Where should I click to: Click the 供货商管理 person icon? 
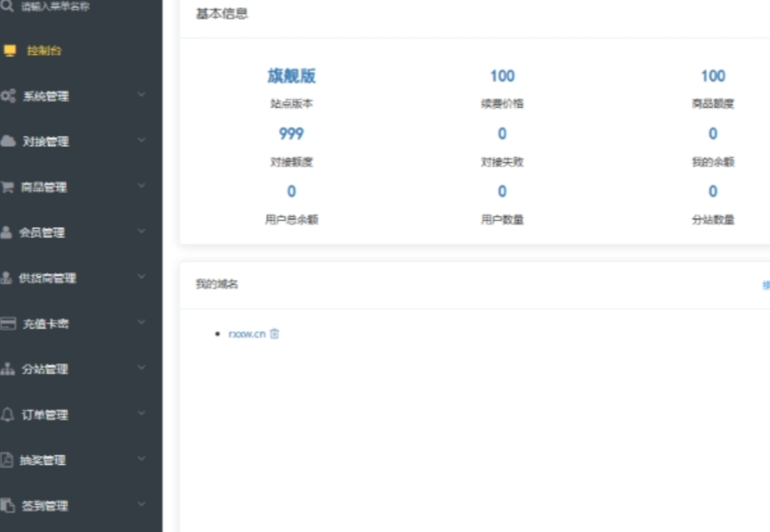tap(6, 278)
